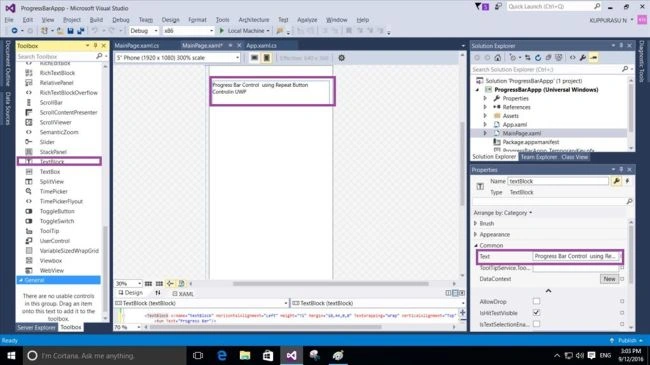Viewport: 650px width, 365px height.
Task: Switch to the App.xaml.cs tab
Action: pyautogui.click(x=261, y=46)
